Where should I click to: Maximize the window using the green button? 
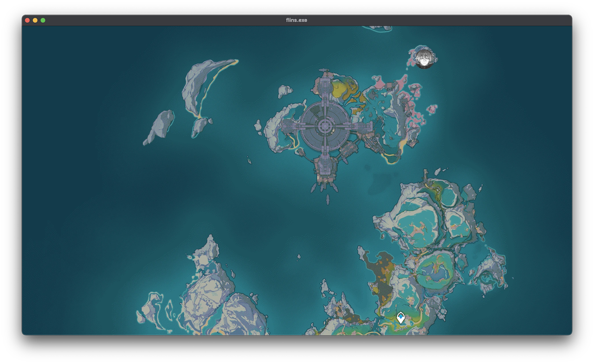(43, 20)
